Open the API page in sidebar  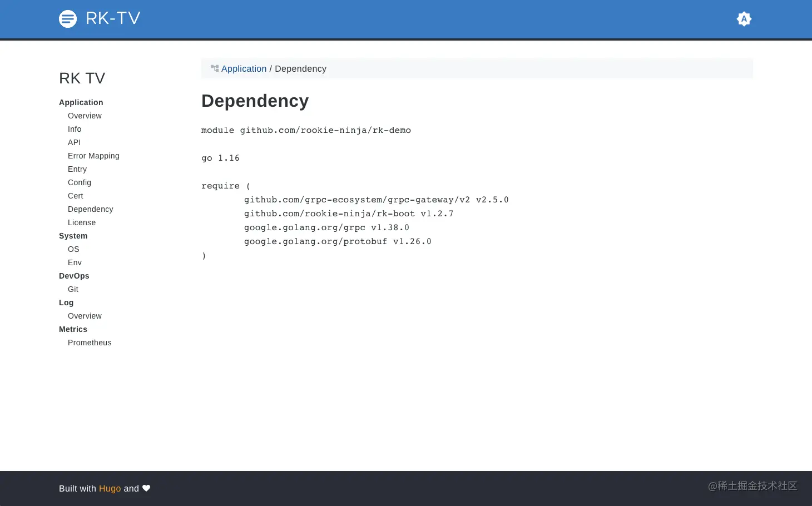click(74, 142)
